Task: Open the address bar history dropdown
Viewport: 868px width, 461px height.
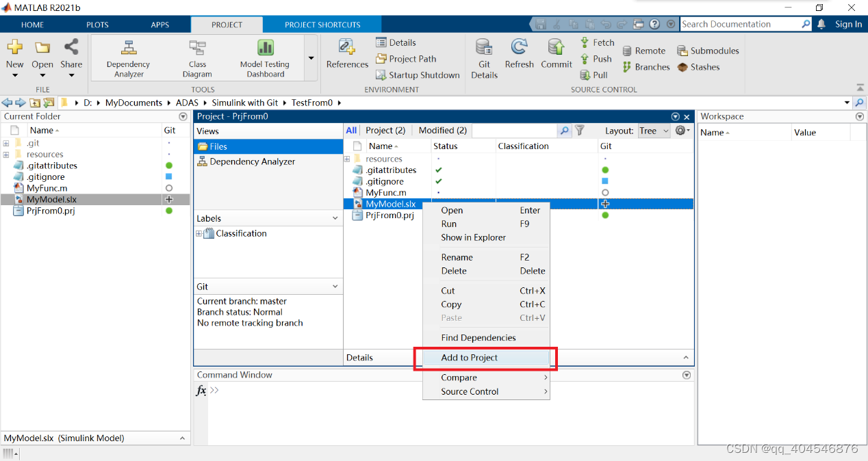Action: pyautogui.click(x=847, y=103)
